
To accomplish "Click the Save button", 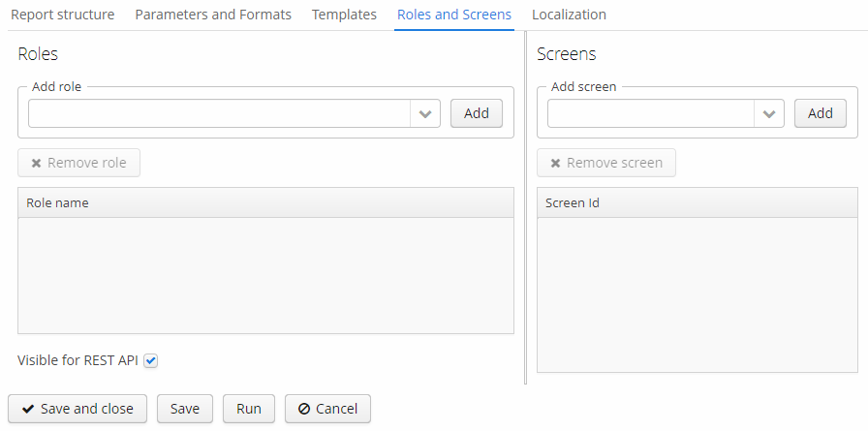I will pos(185,409).
